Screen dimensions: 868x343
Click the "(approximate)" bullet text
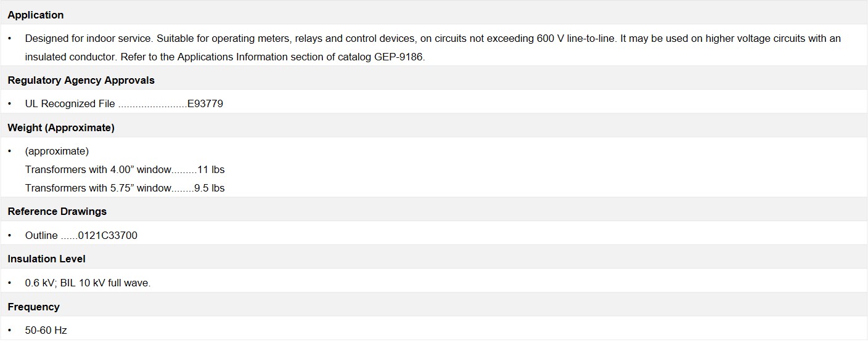pyautogui.click(x=57, y=151)
